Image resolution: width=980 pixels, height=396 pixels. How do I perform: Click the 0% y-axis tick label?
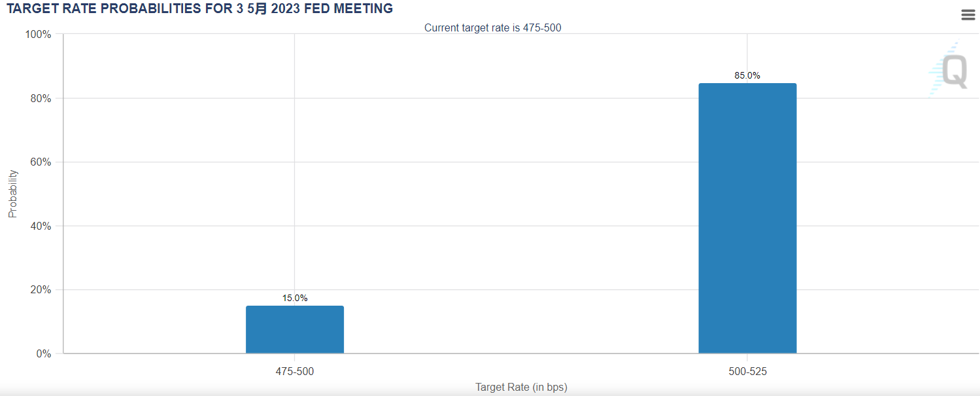(x=43, y=353)
